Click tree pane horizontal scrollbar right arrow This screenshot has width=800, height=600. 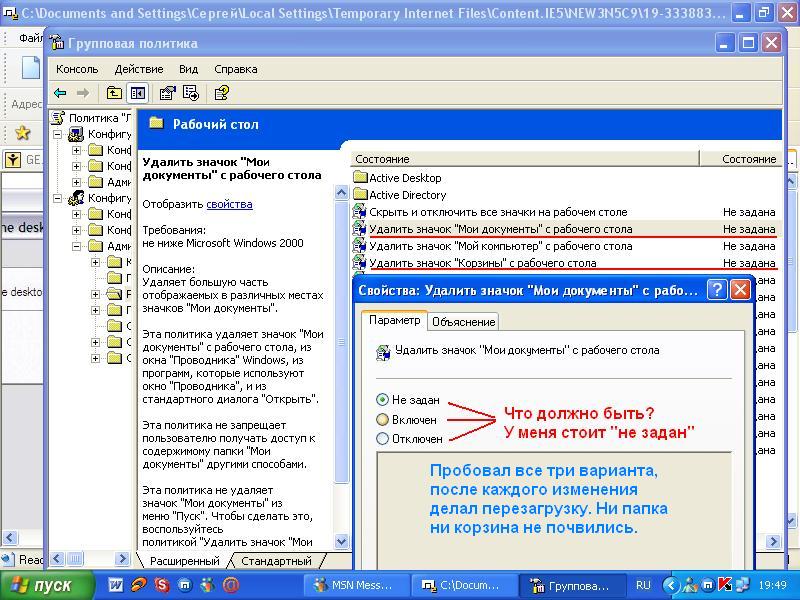[x=122, y=559]
